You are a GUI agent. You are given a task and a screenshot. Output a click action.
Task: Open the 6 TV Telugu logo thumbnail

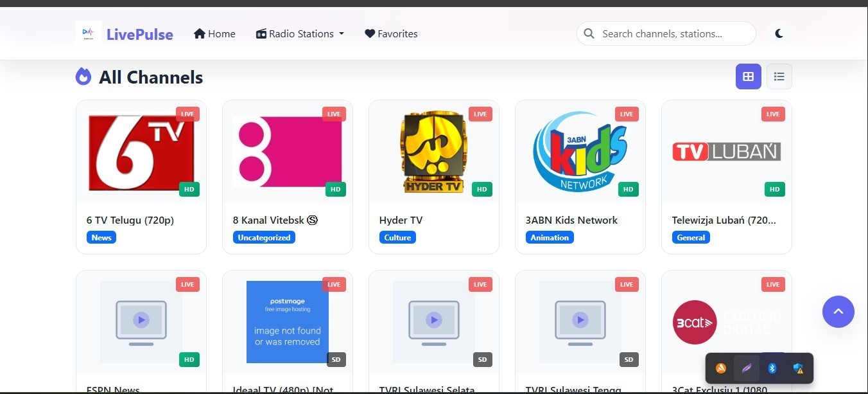click(x=141, y=152)
